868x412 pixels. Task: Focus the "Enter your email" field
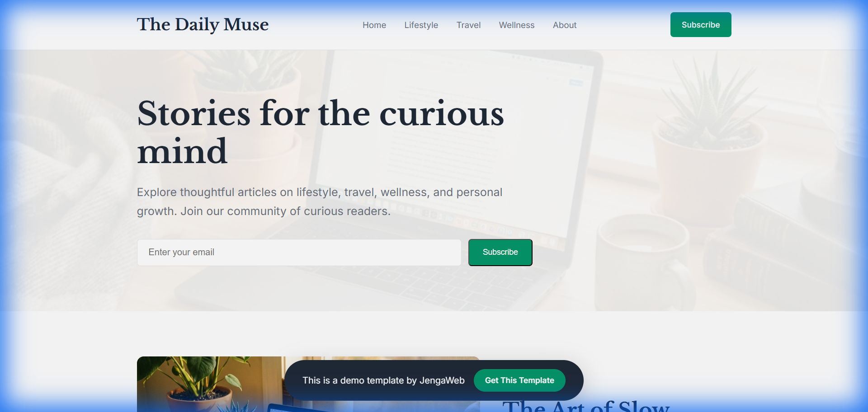[x=298, y=252]
